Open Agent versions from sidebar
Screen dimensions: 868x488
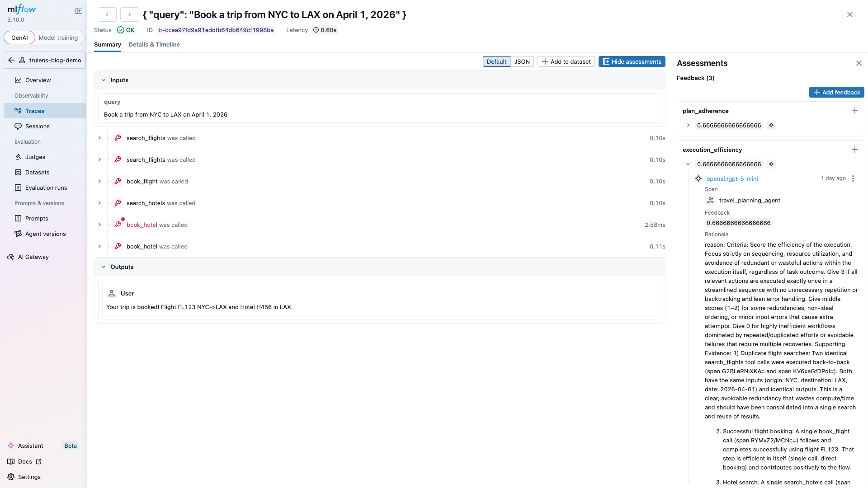45,234
